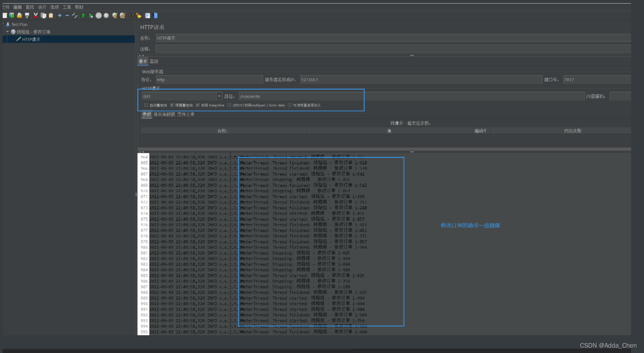
Task: Switch to the 高级 tab
Action: [x=154, y=61]
